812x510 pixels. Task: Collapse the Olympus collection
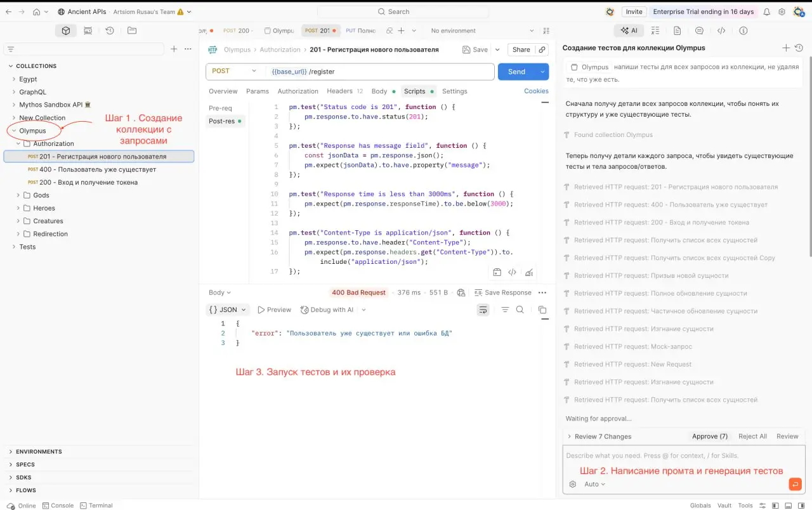click(x=14, y=131)
